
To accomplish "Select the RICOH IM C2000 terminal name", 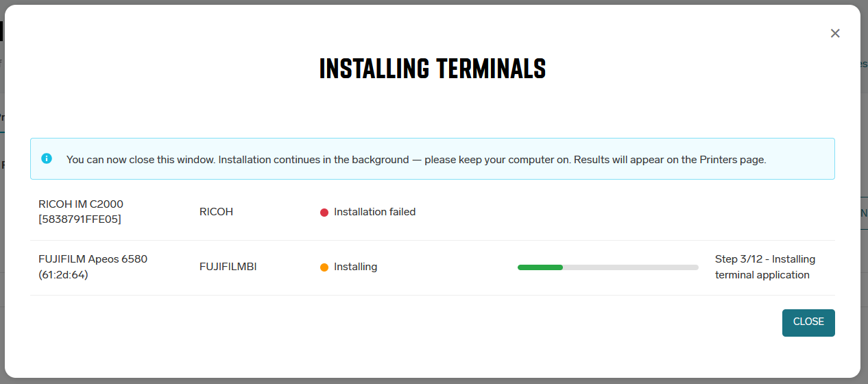I will pos(81,204).
